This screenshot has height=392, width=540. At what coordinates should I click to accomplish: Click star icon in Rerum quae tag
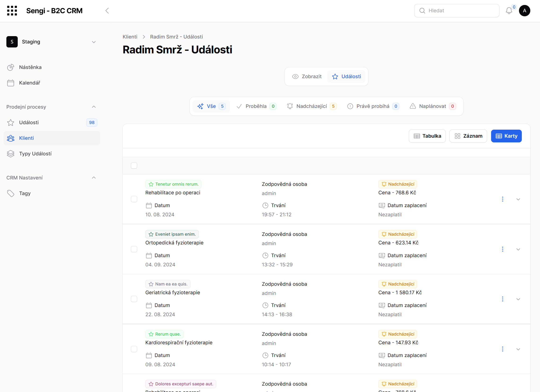point(151,334)
